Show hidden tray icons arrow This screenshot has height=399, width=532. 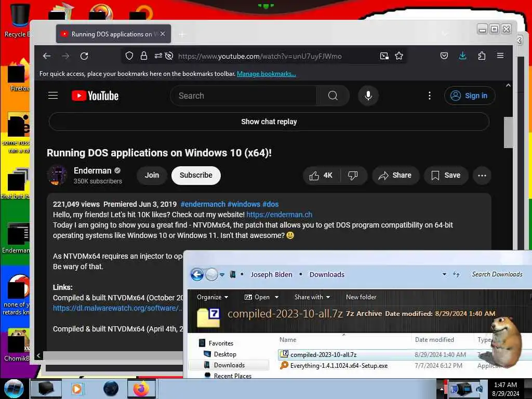pos(442,389)
